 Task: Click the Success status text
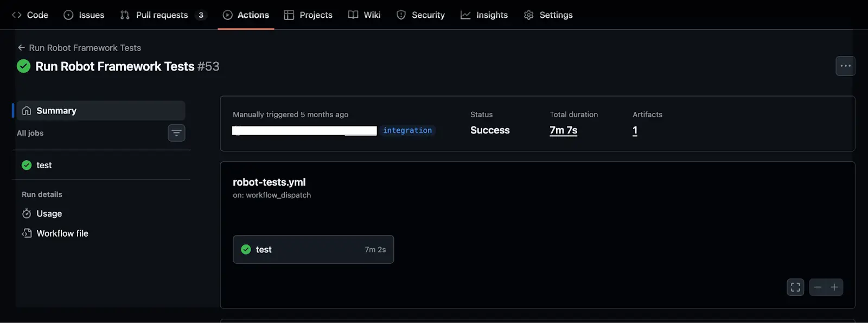tap(490, 130)
